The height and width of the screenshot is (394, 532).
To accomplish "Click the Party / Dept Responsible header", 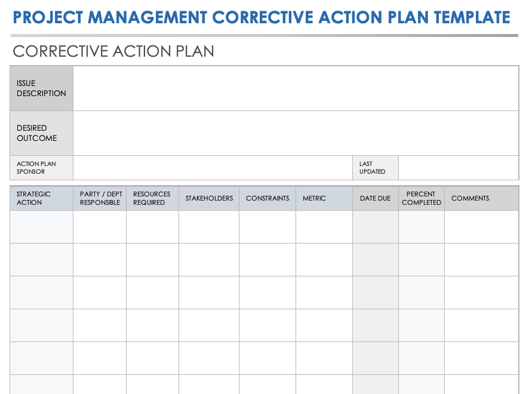I will pos(100,198).
